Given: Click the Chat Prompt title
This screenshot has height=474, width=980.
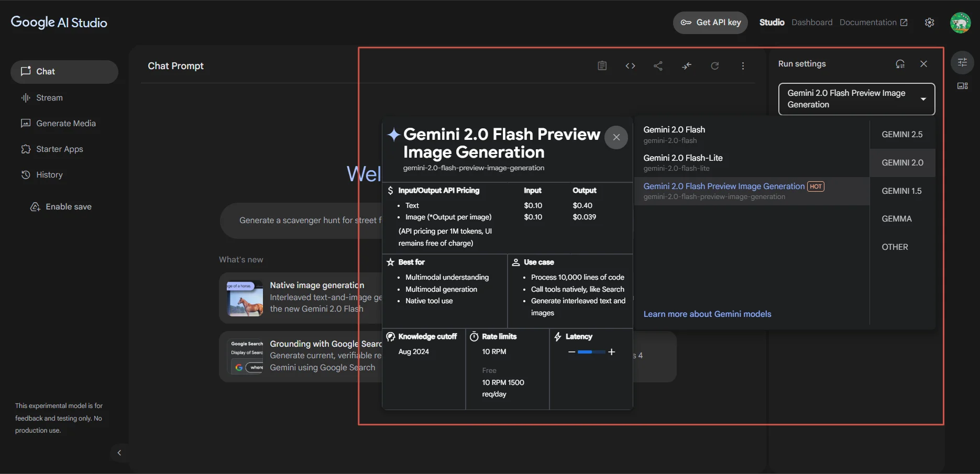Looking at the screenshot, I should [175, 66].
